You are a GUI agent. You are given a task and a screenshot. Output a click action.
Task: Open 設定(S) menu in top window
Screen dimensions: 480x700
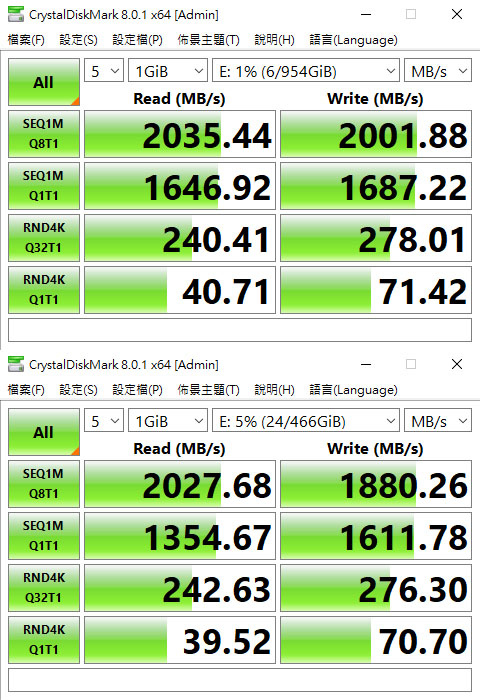pyautogui.click(x=78, y=40)
